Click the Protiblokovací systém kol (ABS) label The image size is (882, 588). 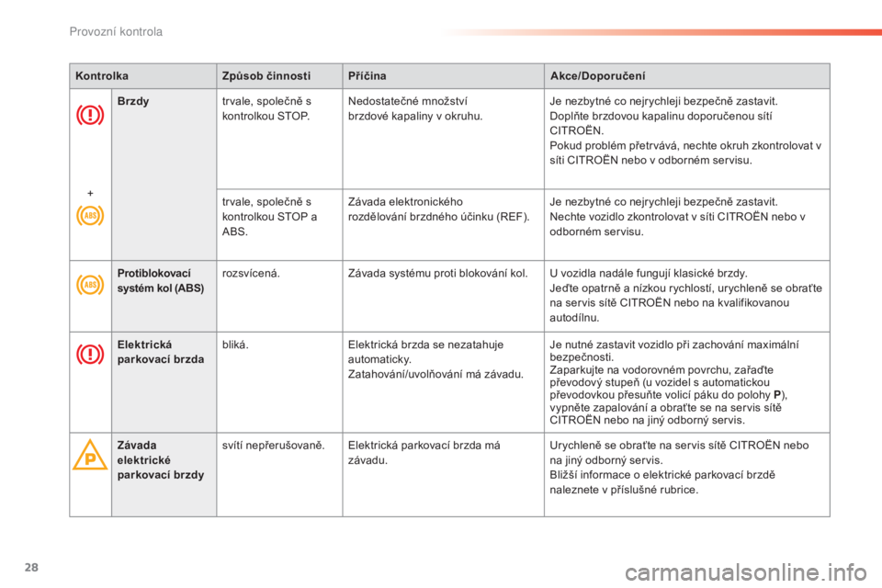(x=160, y=281)
